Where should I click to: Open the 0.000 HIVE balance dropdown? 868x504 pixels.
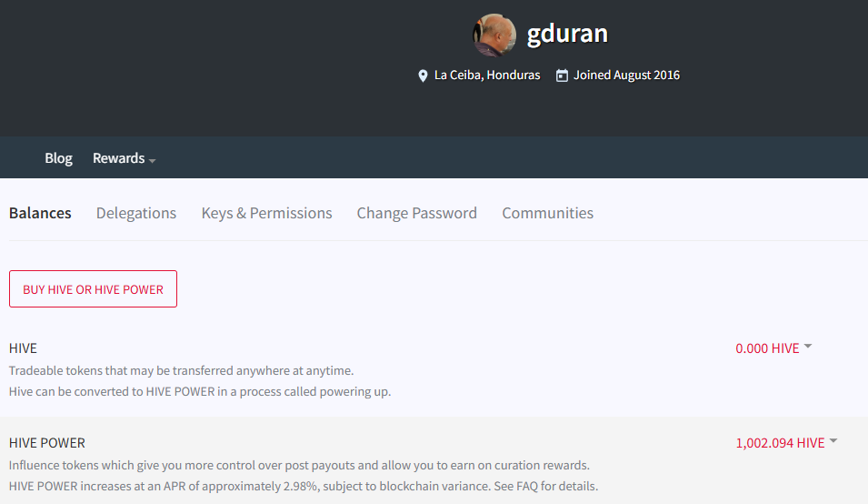[x=773, y=348]
